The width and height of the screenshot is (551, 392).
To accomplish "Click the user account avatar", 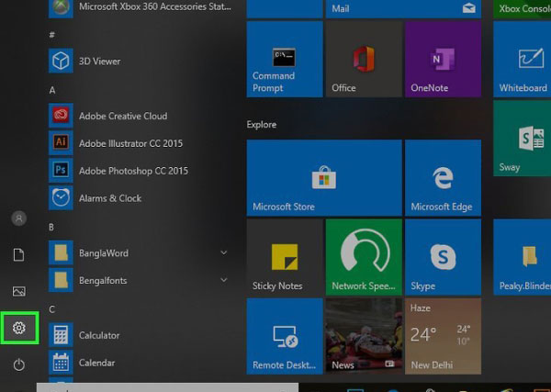I will [19, 218].
